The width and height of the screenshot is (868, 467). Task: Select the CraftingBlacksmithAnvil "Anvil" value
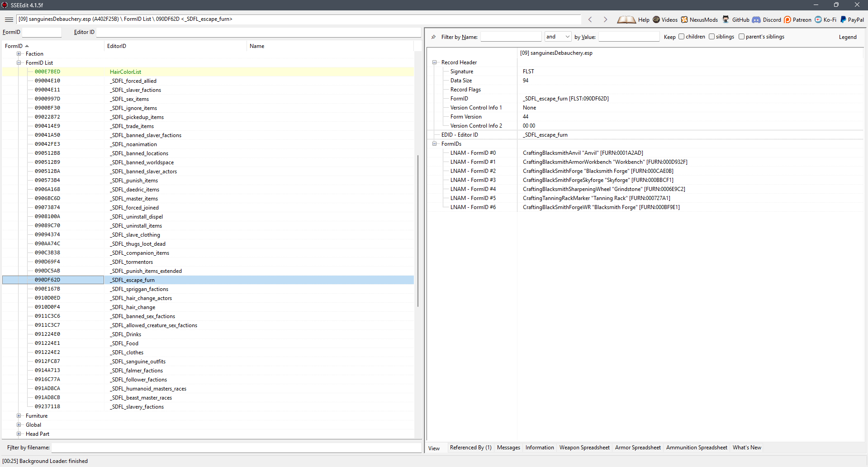(x=583, y=153)
